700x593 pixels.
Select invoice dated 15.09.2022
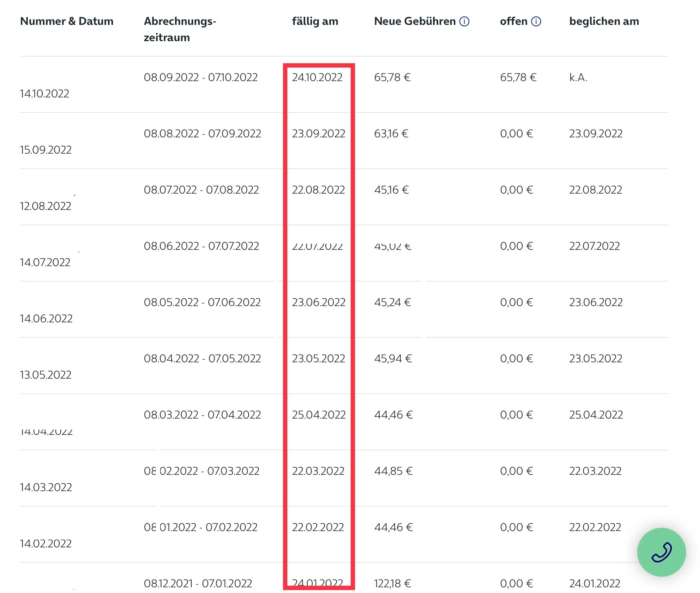point(46,150)
